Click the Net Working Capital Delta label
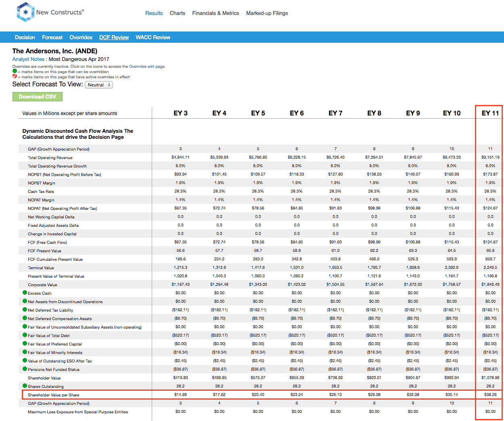 tap(51, 217)
